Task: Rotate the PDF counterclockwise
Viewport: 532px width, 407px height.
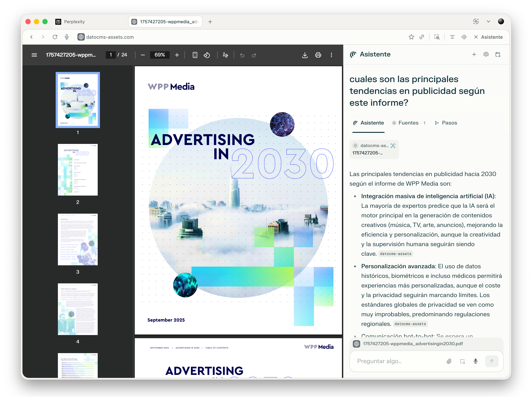Action: click(207, 55)
